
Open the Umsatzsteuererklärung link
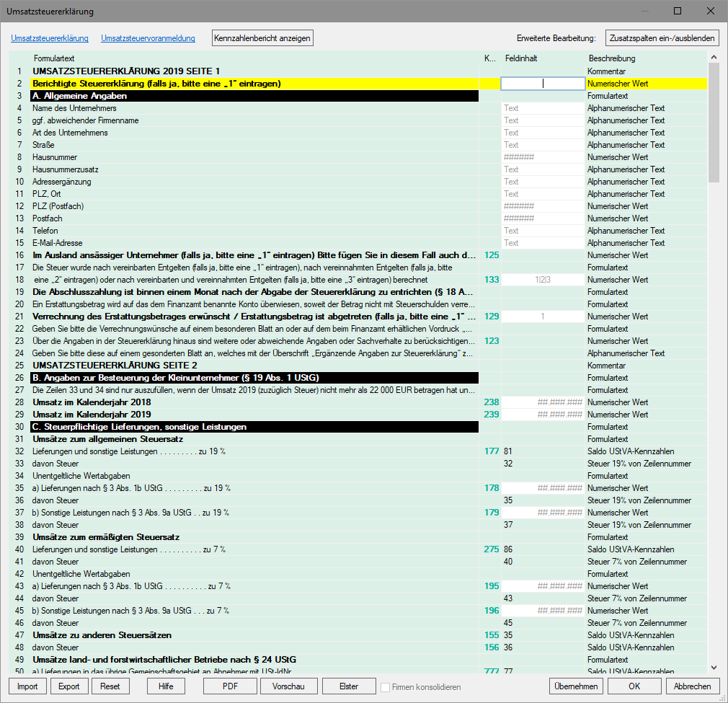click(x=50, y=38)
